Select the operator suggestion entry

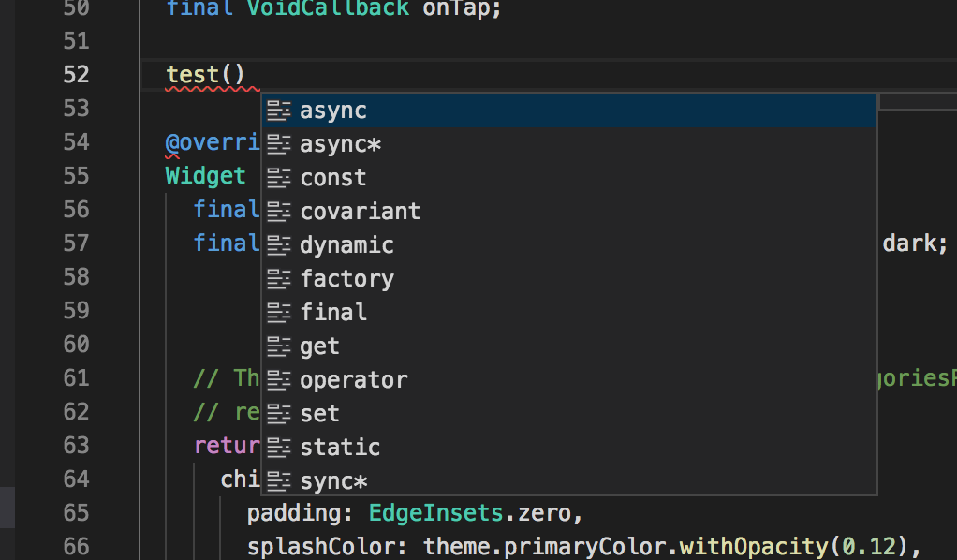click(569, 380)
